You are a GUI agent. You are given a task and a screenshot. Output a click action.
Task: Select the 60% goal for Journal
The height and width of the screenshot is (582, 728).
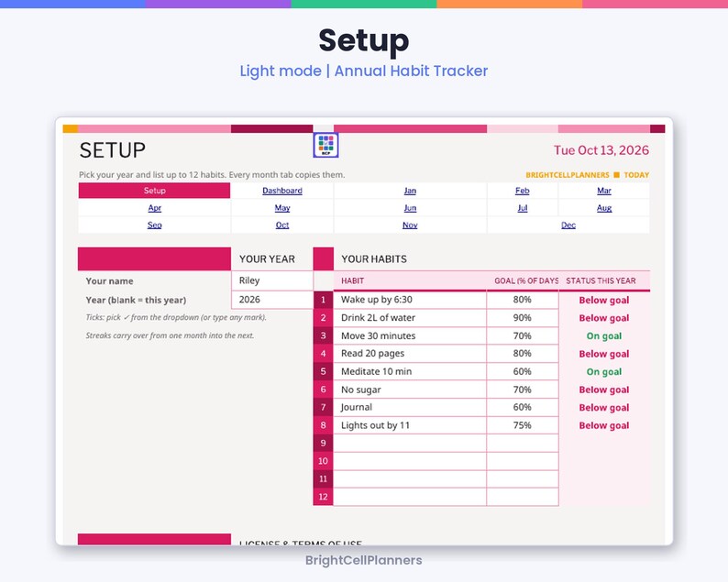pos(523,408)
